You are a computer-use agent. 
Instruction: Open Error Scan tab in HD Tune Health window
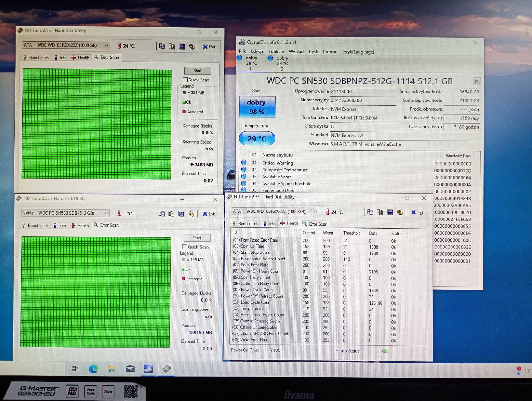click(315, 224)
